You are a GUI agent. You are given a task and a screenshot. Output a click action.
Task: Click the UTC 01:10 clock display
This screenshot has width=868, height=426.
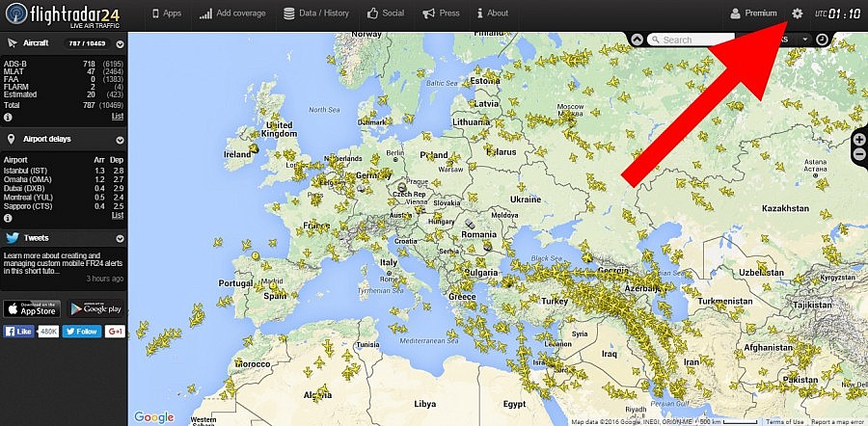(838, 13)
